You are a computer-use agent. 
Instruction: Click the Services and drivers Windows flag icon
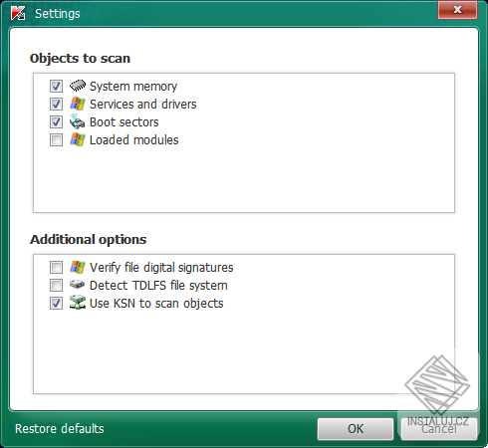pos(78,104)
